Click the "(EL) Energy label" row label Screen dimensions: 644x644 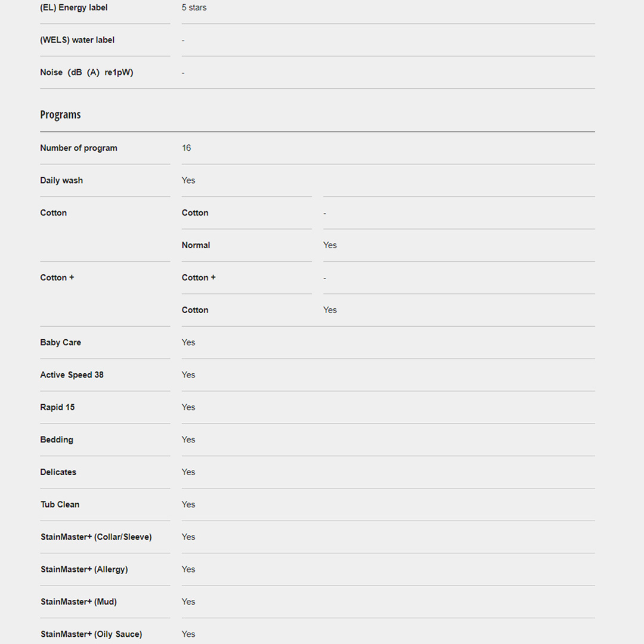74,8
